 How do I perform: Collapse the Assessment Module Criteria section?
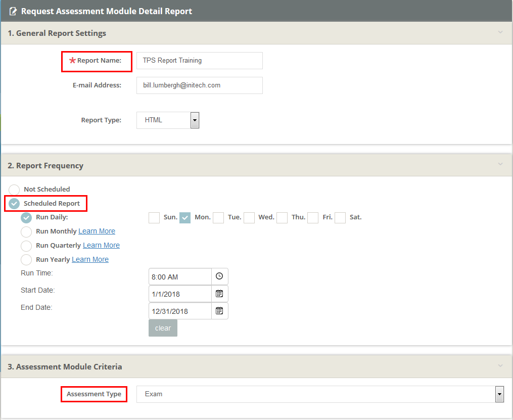[x=500, y=366]
